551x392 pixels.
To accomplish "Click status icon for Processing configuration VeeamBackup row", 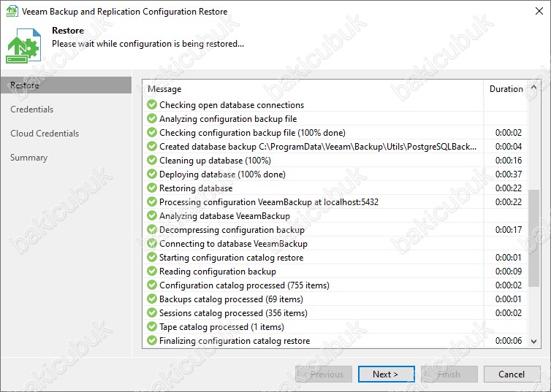I will (152, 201).
